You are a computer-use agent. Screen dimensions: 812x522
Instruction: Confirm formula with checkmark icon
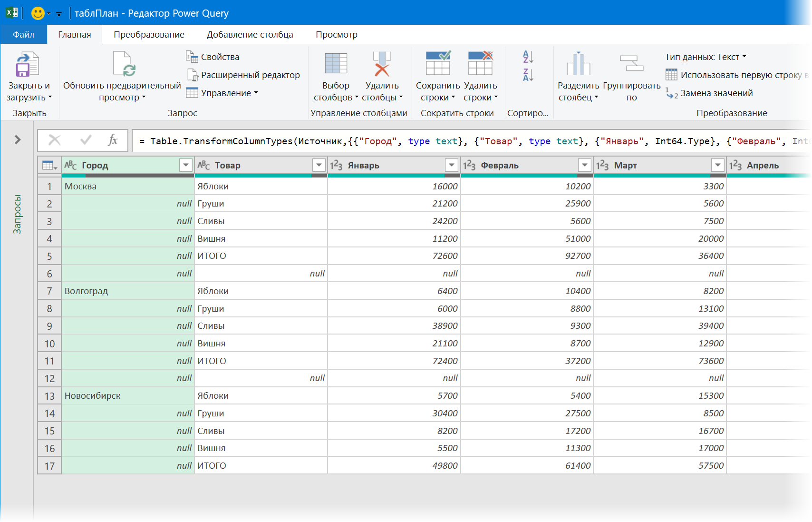(x=86, y=140)
